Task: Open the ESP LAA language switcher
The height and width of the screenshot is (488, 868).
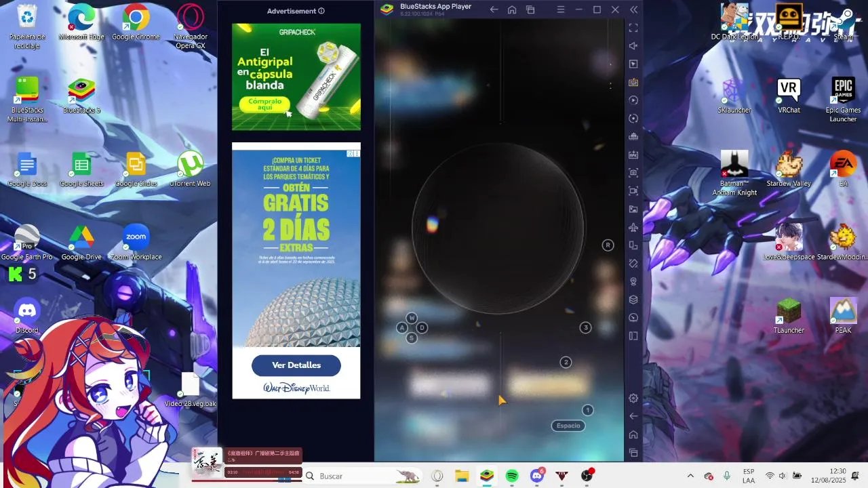Action: (749, 476)
